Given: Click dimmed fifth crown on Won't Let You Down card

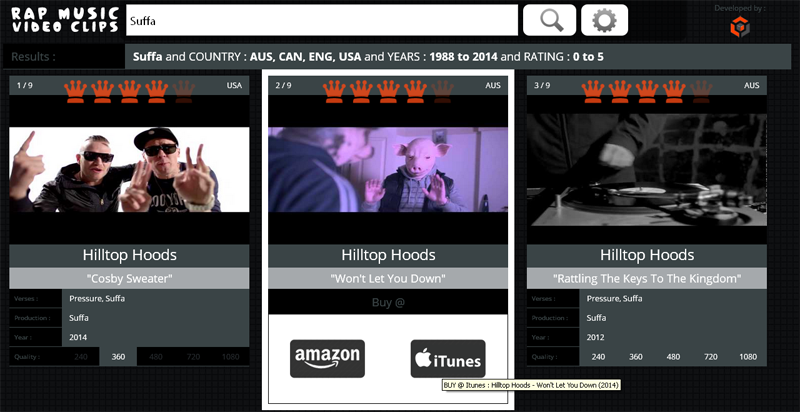Looking at the screenshot, I should (x=442, y=91).
